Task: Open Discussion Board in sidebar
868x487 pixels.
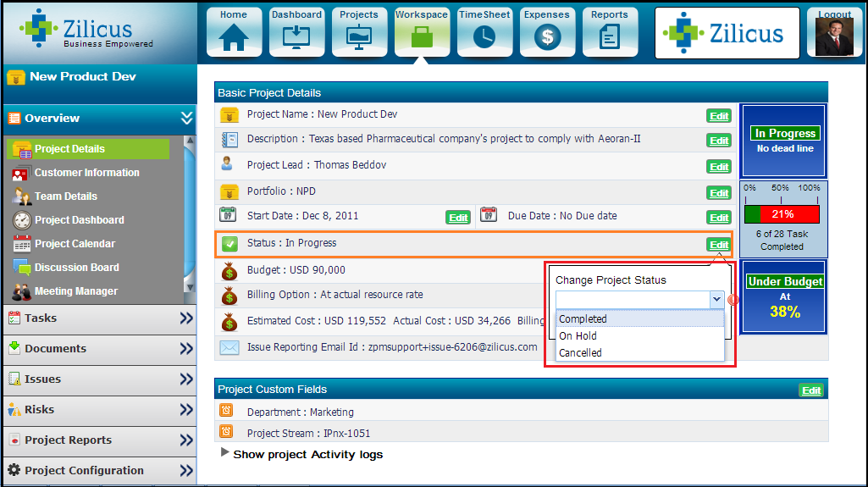Action: [x=76, y=268]
